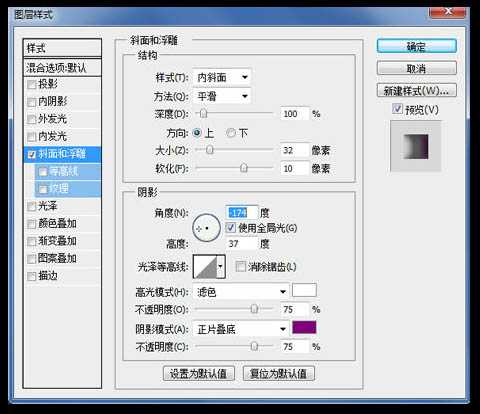Select the 描边 row label

click(x=48, y=276)
